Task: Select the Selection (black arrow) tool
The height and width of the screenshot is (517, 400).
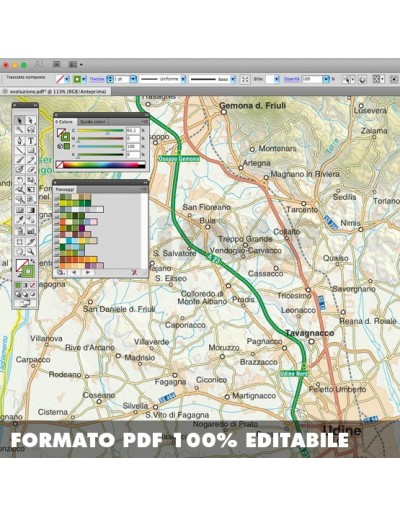Action: [x=20, y=121]
